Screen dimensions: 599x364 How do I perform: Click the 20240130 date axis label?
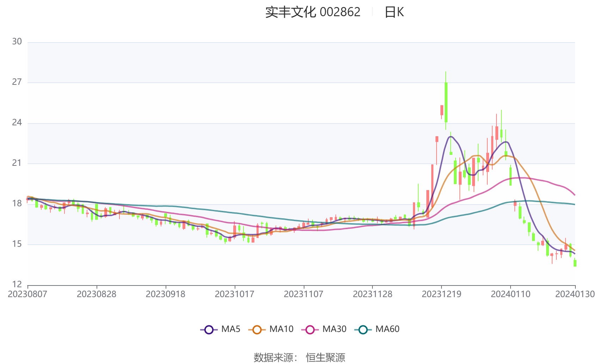575,294
